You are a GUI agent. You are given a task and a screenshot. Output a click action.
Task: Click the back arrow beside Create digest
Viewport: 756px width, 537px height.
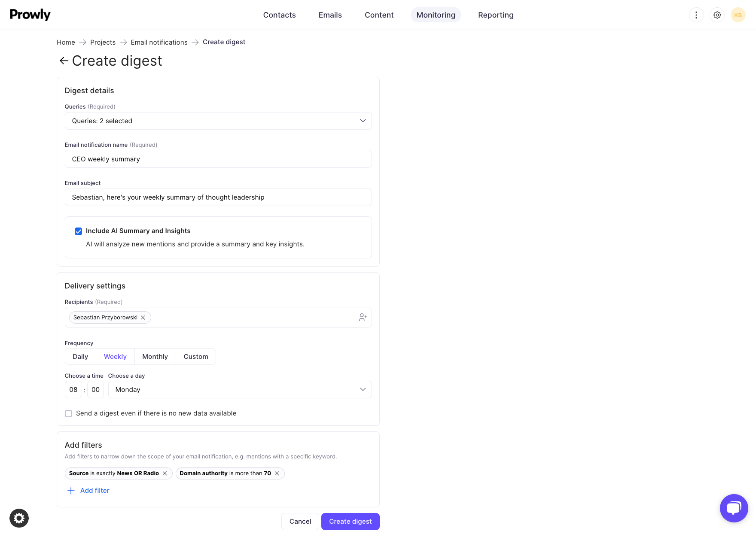coord(64,61)
